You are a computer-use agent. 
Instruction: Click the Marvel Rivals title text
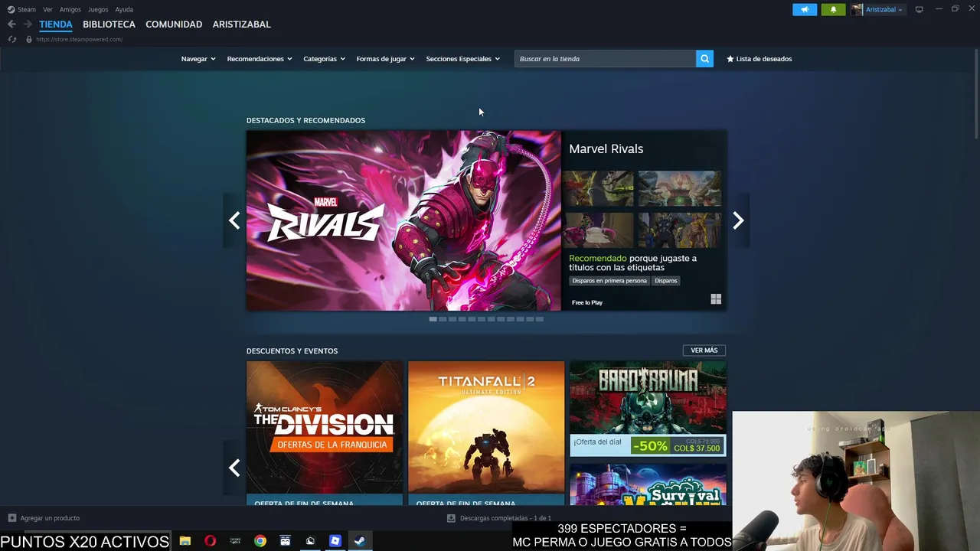coord(606,148)
